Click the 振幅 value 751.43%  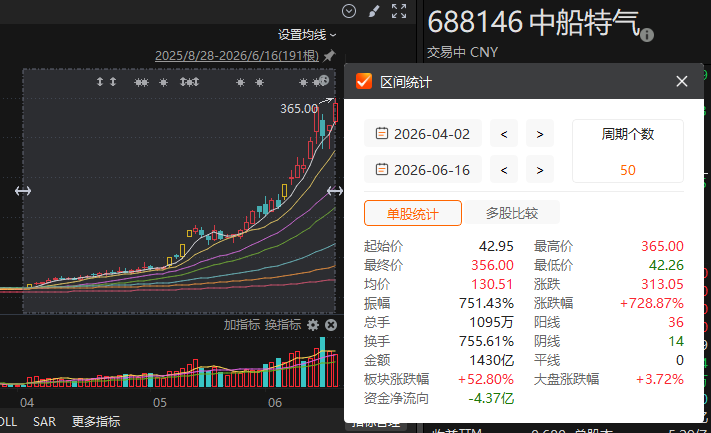[x=486, y=303]
